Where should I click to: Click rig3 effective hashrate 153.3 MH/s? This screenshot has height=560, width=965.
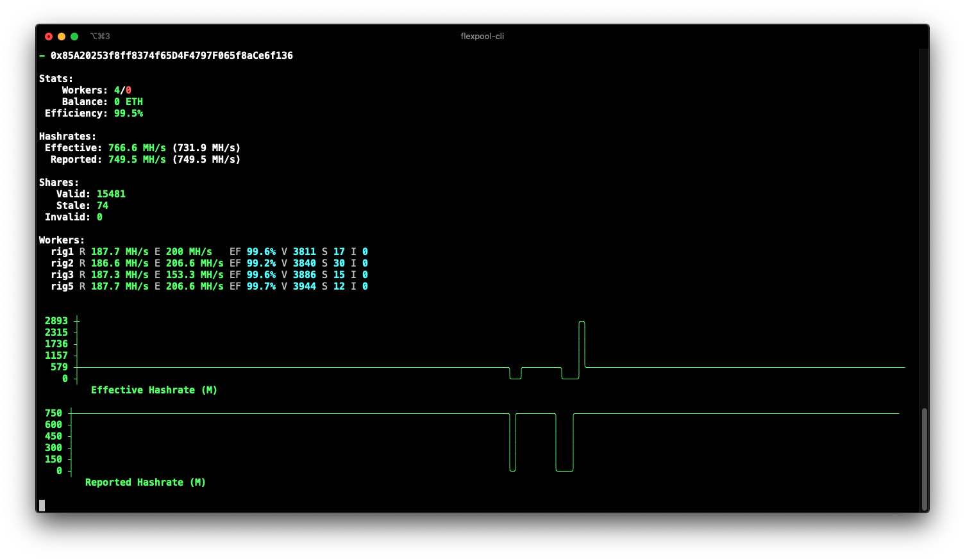[x=195, y=275]
